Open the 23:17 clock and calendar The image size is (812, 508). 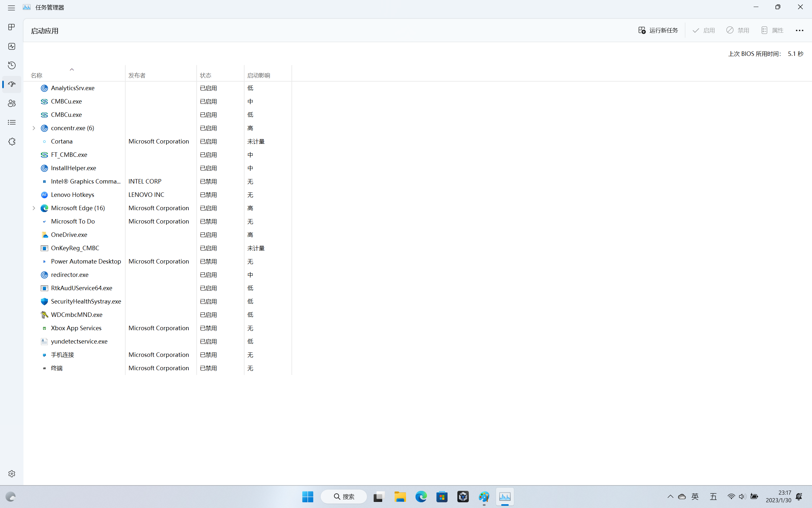coord(778,497)
